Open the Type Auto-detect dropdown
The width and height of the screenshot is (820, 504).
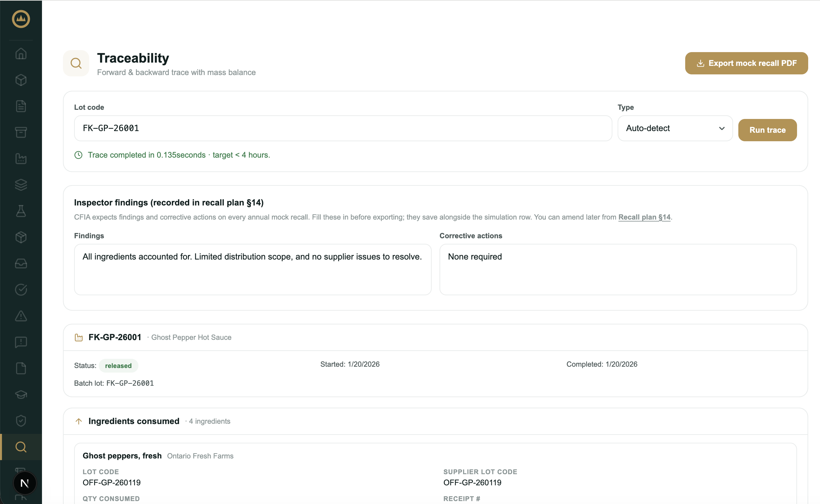(675, 128)
